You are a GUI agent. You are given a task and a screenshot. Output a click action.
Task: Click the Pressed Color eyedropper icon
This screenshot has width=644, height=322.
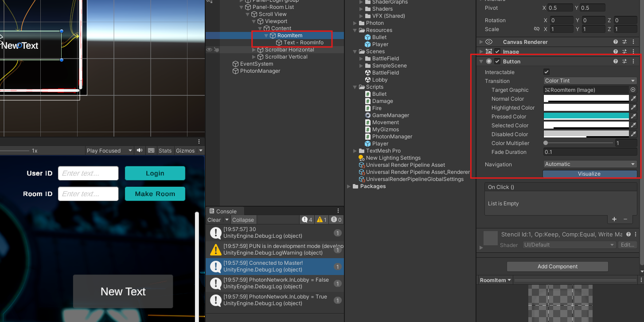pyautogui.click(x=633, y=117)
